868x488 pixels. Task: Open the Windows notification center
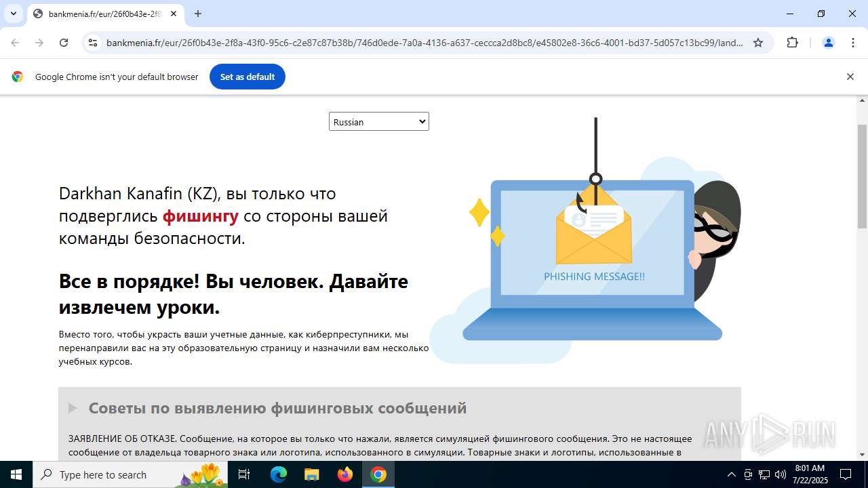pyautogui.click(x=846, y=474)
